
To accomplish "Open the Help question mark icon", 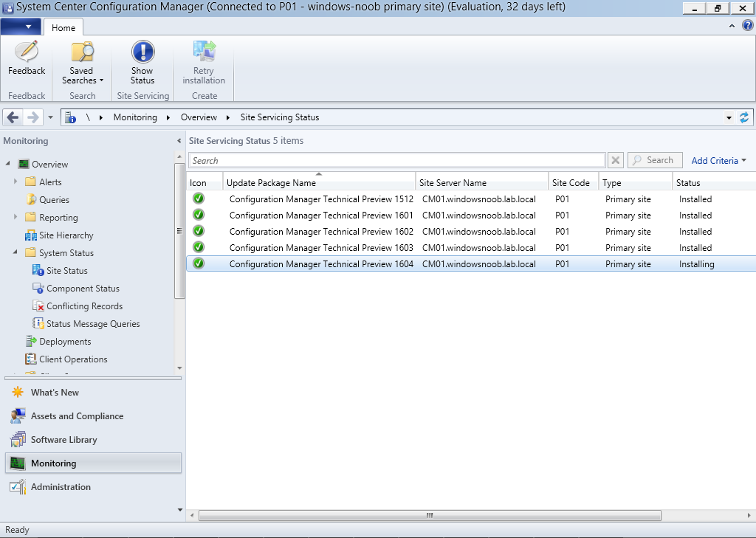I will [x=747, y=26].
